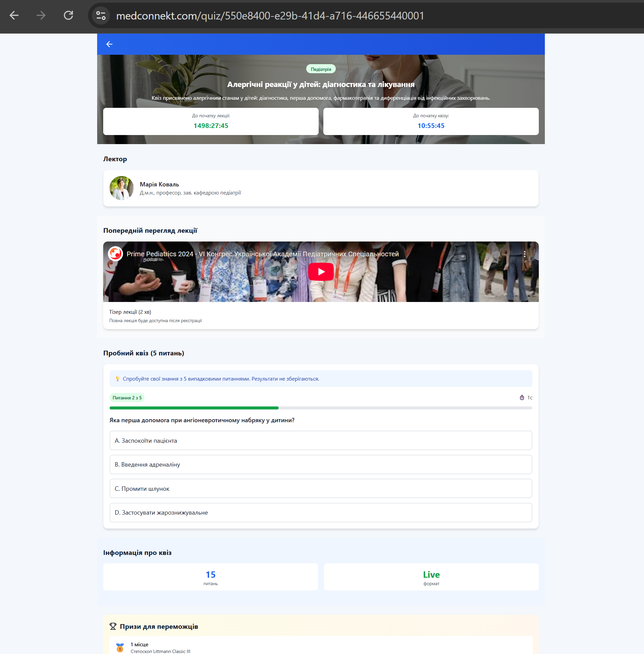Screen dimensions: 644x654
Task: Open the video options three-dot menu
Action: point(525,254)
